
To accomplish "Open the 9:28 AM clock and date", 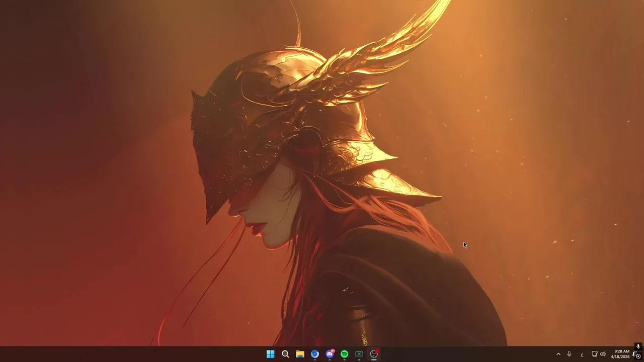I will coord(620,354).
